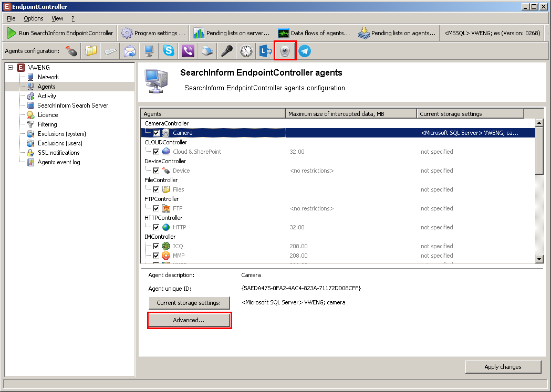Open Pending lists on server
This screenshot has height=392, width=551.
pos(232,33)
